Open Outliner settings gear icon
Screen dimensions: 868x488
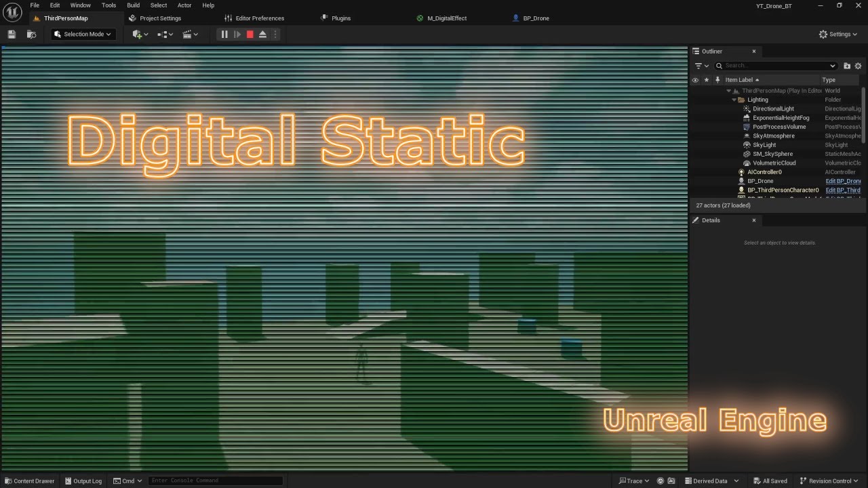tap(858, 66)
